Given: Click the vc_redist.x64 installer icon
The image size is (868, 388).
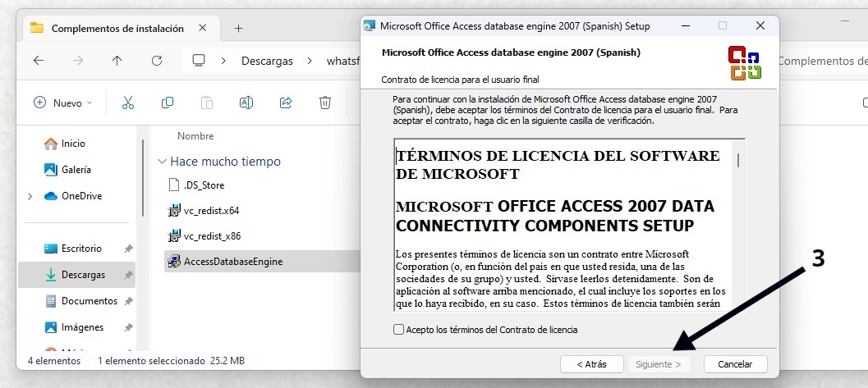Looking at the screenshot, I should pyautogui.click(x=174, y=211).
